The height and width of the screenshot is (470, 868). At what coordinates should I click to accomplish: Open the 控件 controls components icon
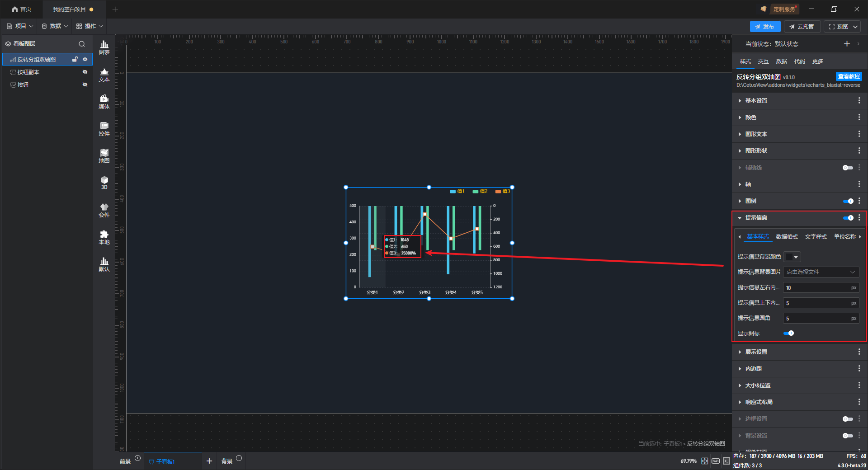pyautogui.click(x=104, y=129)
